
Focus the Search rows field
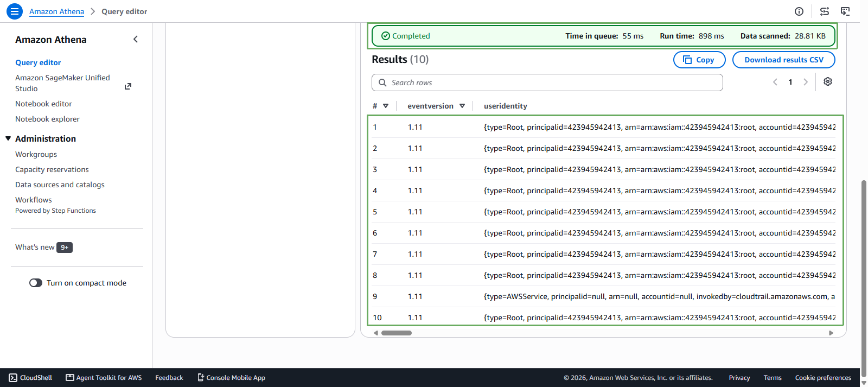click(547, 83)
